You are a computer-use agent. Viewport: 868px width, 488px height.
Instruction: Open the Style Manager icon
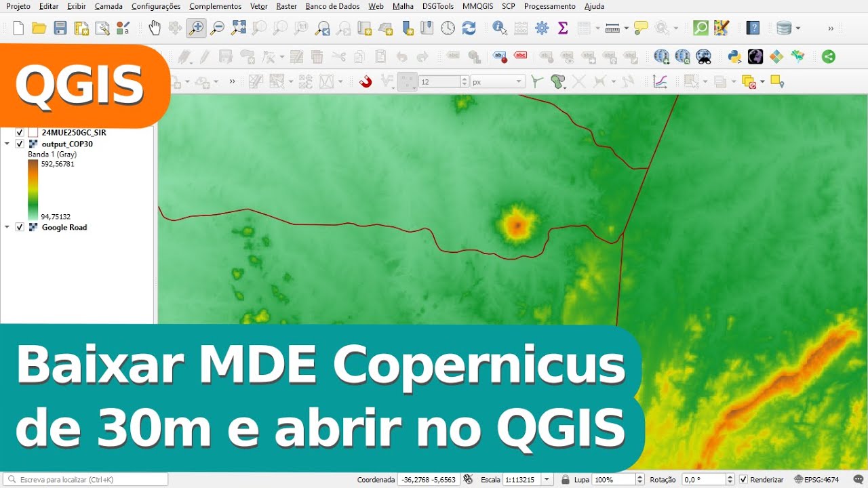point(123,28)
